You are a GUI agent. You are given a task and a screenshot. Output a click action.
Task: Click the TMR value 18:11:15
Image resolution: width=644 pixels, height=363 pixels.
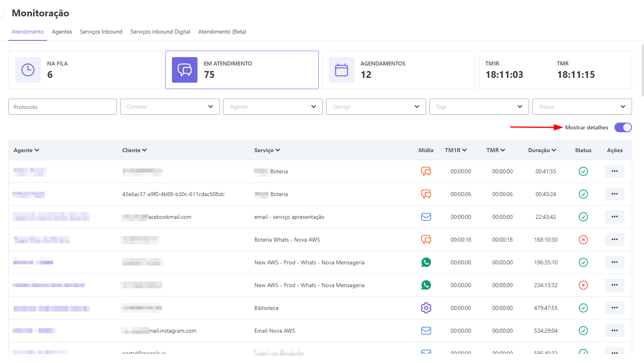click(x=576, y=75)
